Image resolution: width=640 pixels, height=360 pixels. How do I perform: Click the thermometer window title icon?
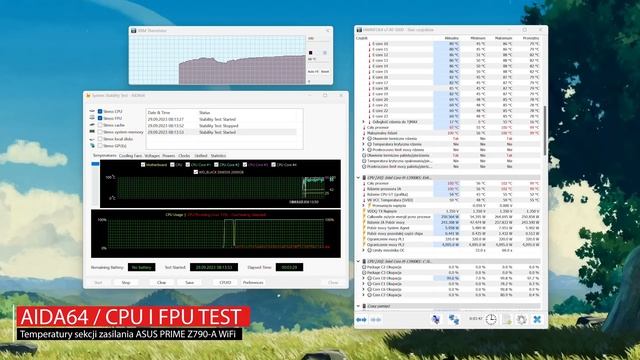click(133, 31)
